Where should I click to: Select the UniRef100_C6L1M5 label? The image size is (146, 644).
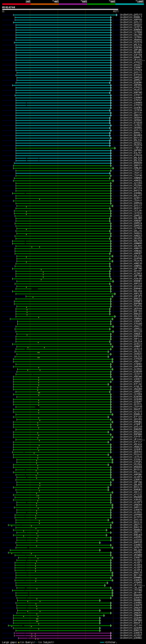[131, 588]
